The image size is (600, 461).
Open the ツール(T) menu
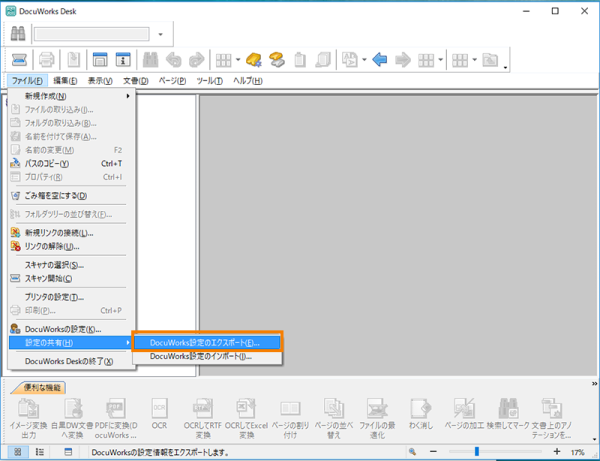[209, 81]
